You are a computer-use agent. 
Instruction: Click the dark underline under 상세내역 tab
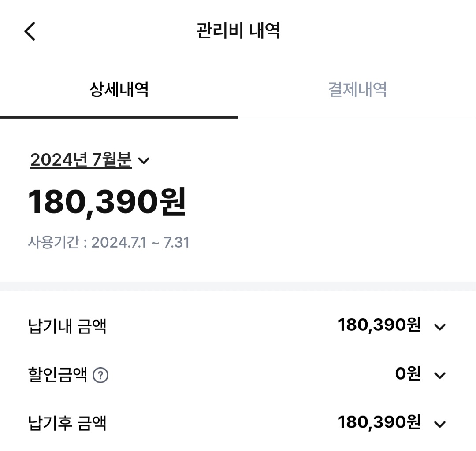tap(119, 117)
